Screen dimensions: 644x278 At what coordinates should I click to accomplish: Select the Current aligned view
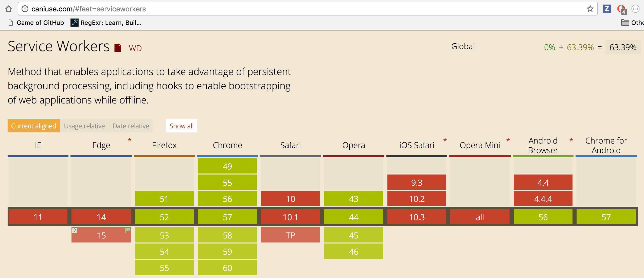tap(34, 126)
